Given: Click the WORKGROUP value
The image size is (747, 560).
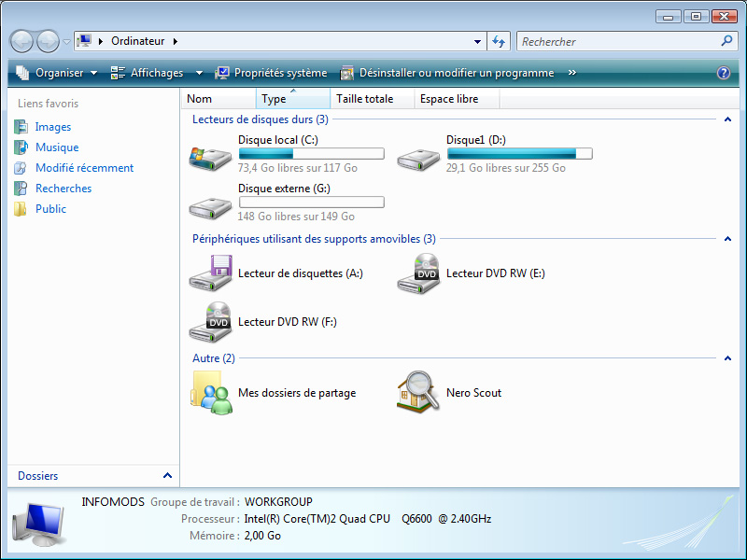Looking at the screenshot, I should coord(278,502).
